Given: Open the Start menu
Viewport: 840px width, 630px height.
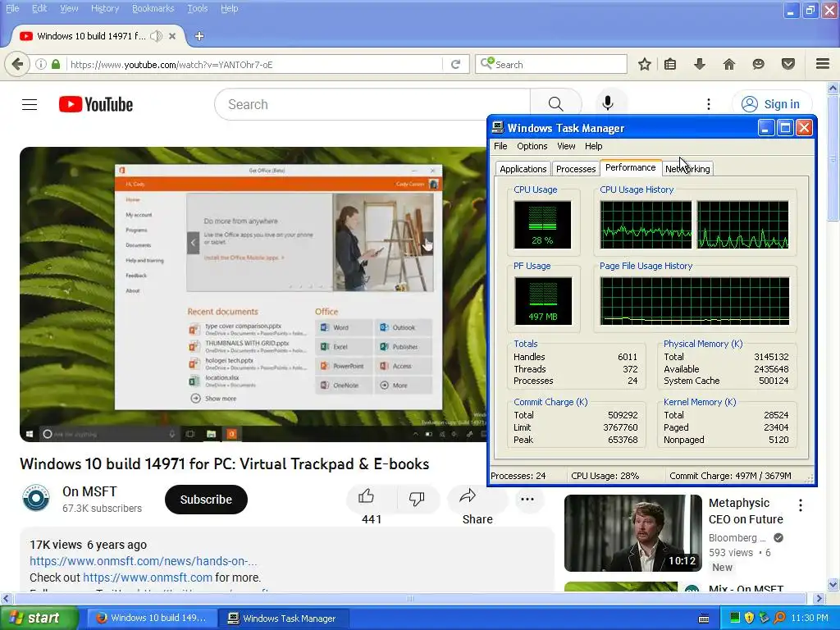Looking at the screenshot, I should 39,618.
